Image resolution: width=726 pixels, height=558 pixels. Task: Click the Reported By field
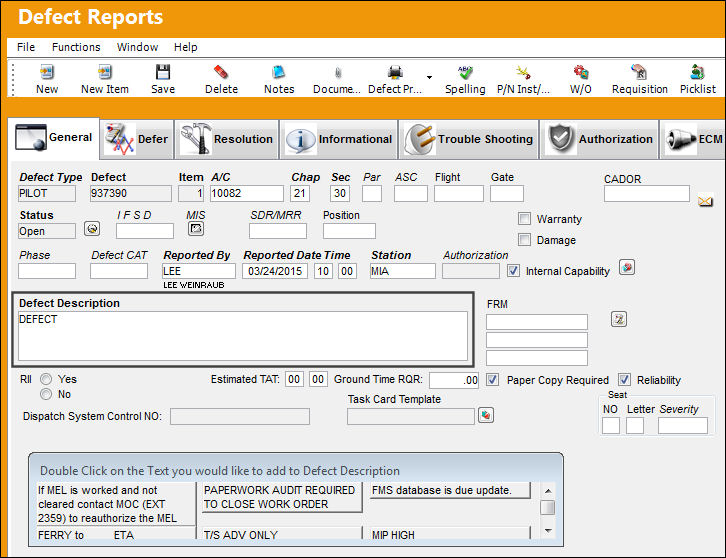tap(199, 271)
